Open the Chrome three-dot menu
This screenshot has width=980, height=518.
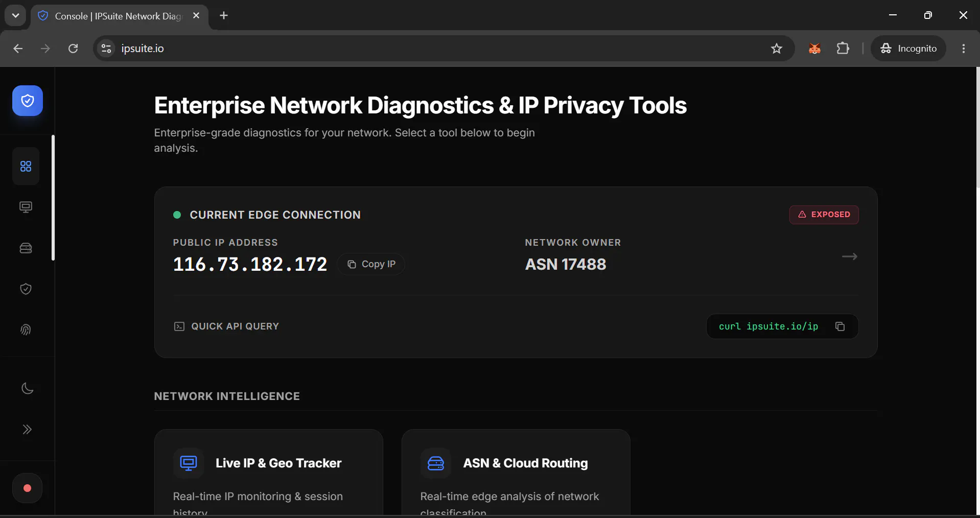pyautogui.click(x=964, y=49)
